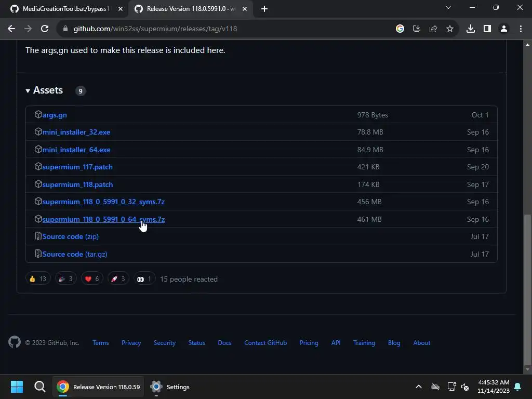Open supermium_118.patch link
Image resolution: width=532 pixels, height=399 pixels.
(78, 185)
